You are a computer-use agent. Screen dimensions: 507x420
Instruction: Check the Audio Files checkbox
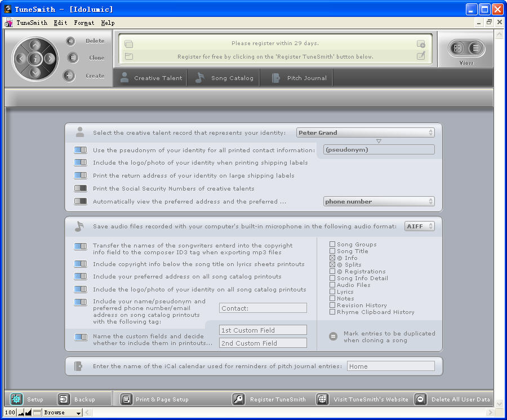[332, 285]
